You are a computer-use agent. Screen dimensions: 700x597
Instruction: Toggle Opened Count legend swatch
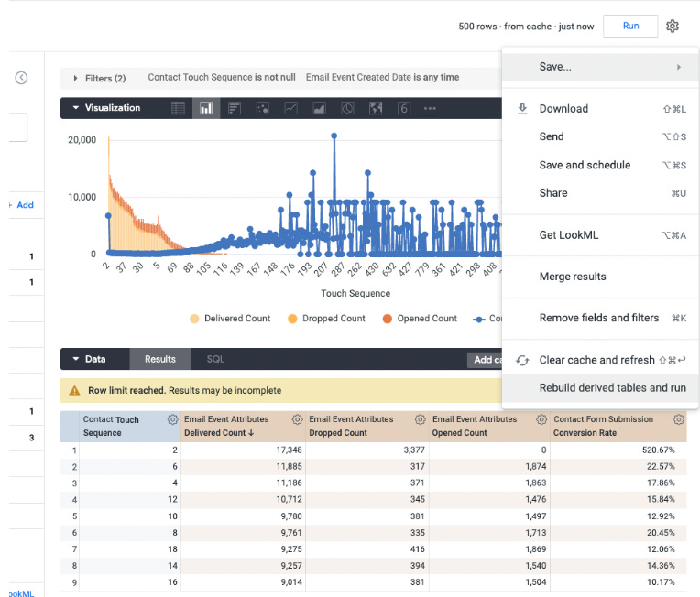(387, 319)
